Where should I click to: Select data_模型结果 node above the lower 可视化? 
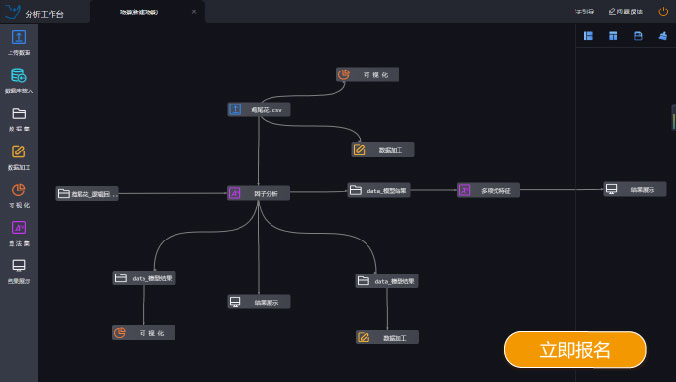tap(144, 278)
